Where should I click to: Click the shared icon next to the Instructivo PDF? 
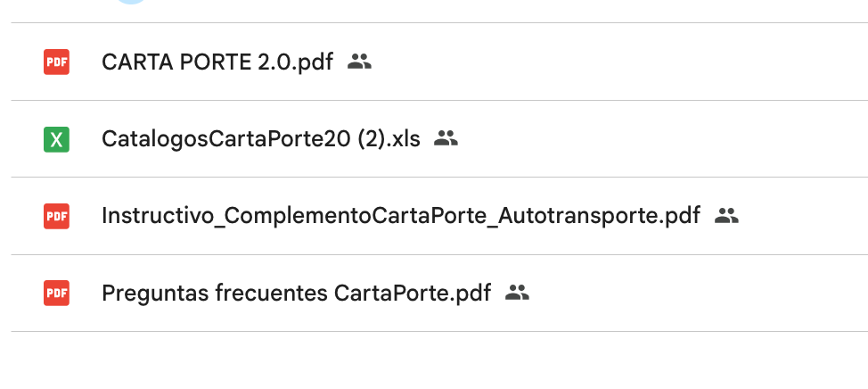(x=727, y=215)
